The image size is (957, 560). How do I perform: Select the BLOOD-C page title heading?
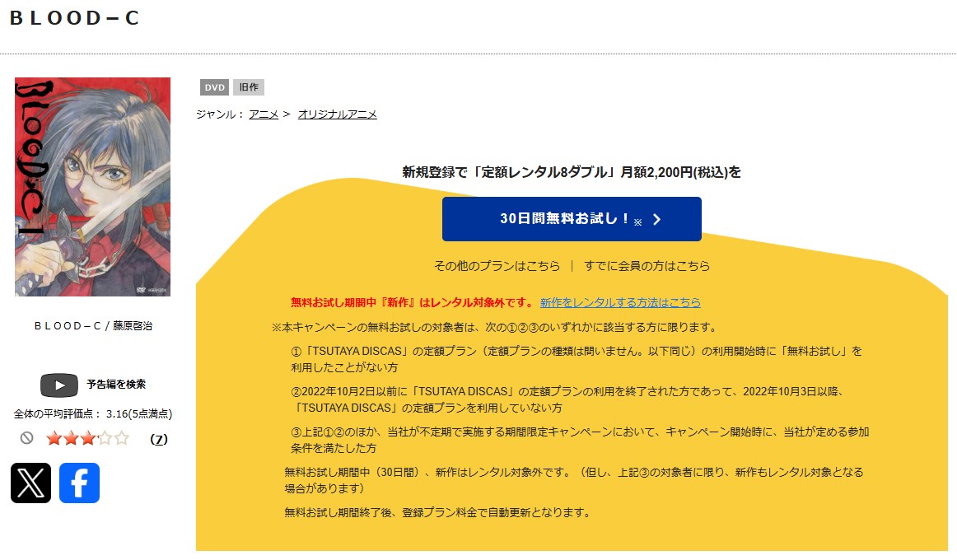(x=74, y=17)
